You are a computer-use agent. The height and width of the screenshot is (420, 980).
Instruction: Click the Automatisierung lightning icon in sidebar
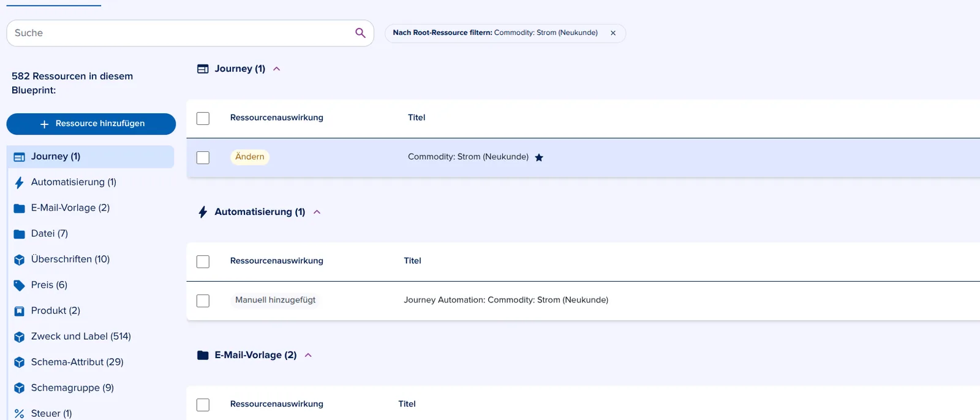pos(20,182)
